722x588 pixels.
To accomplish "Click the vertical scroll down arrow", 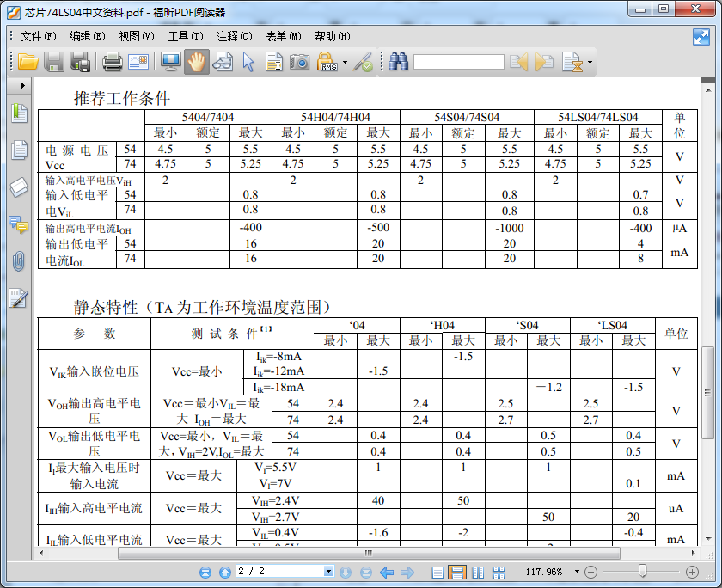I will (707, 539).
